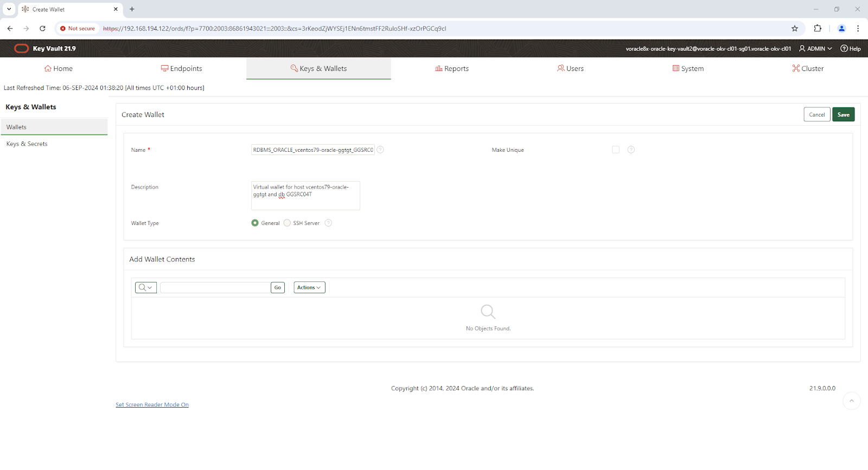868x470 pixels.
Task: Reload the page in browser
Action: click(x=42, y=28)
